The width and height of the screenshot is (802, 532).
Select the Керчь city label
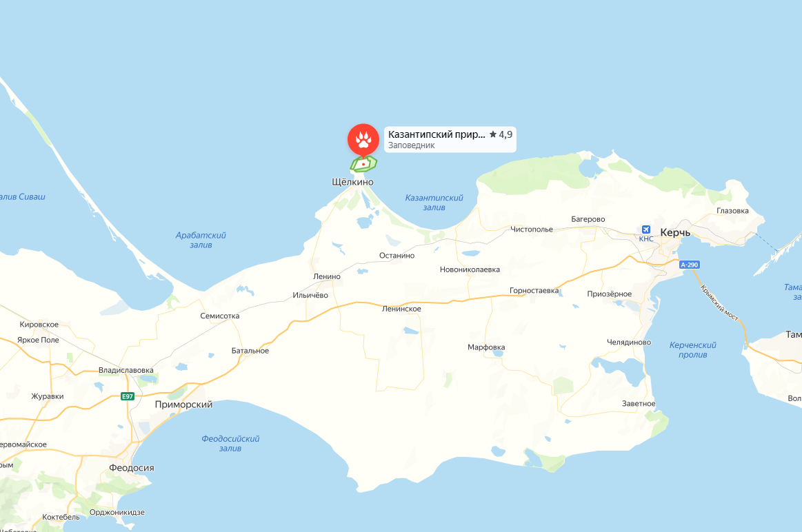click(x=675, y=232)
